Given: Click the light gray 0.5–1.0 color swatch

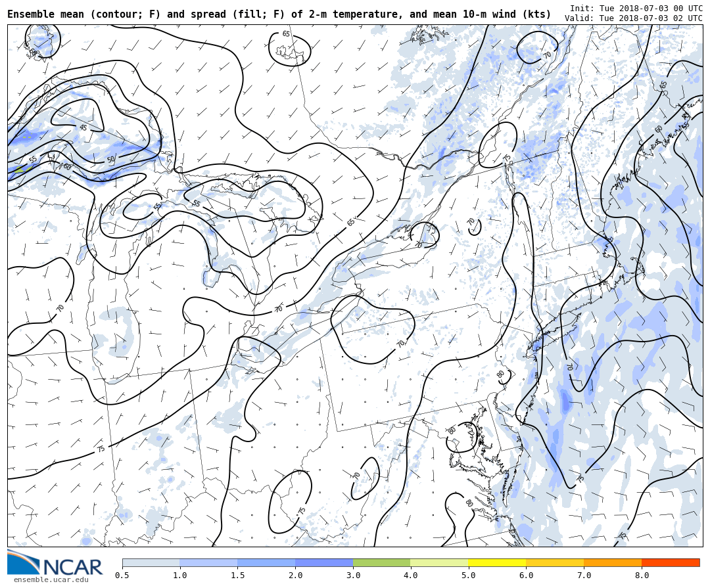Looking at the screenshot, I should 151,562.
